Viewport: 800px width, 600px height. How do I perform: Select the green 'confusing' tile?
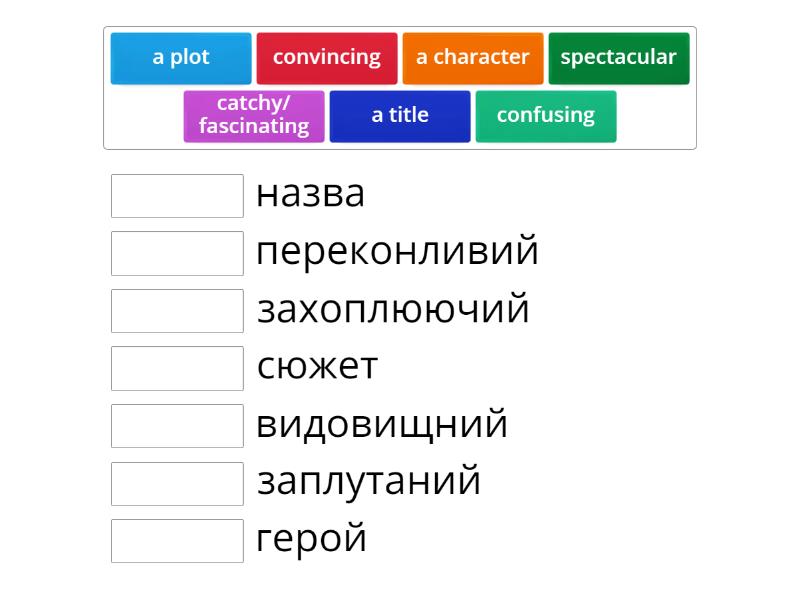pyautogui.click(x=546, y=116)
